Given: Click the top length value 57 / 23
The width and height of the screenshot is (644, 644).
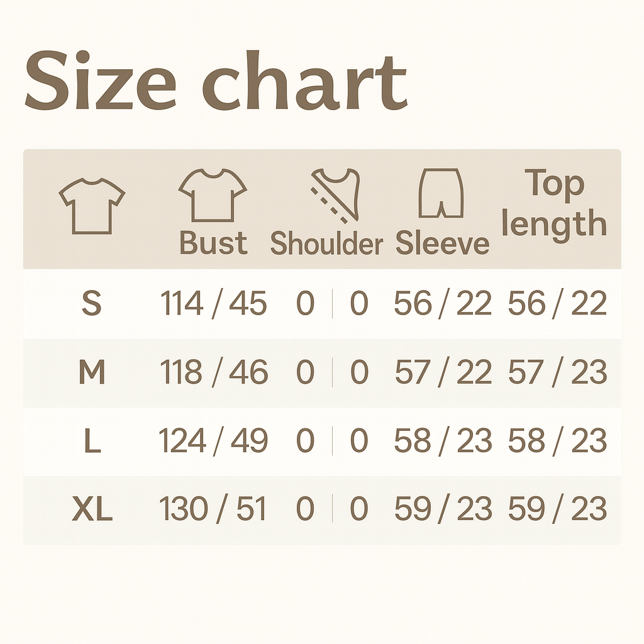Looking at the screenshot, I should point(557,373).
